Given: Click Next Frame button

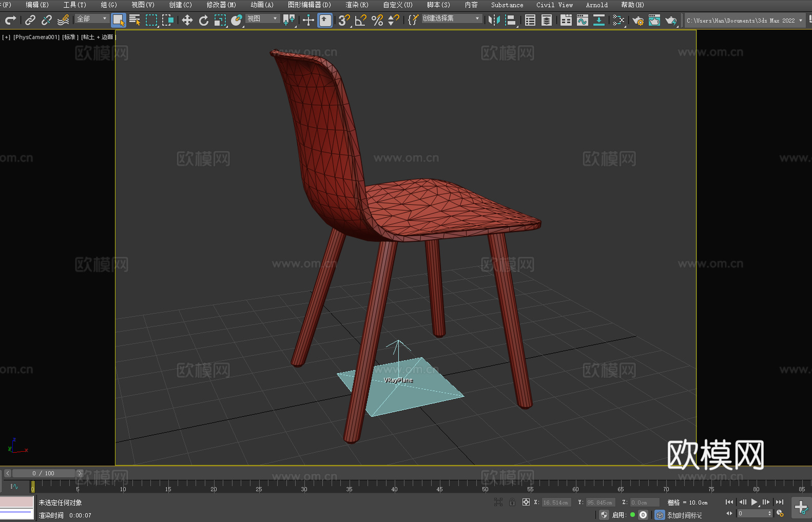Looking at the screenshot, I should [766, 502].
